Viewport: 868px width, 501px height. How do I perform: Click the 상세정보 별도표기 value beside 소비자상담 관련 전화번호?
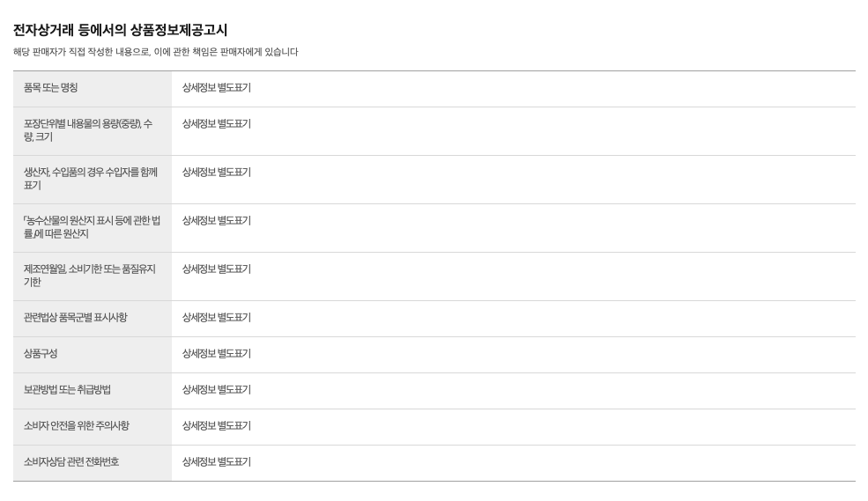217,462
